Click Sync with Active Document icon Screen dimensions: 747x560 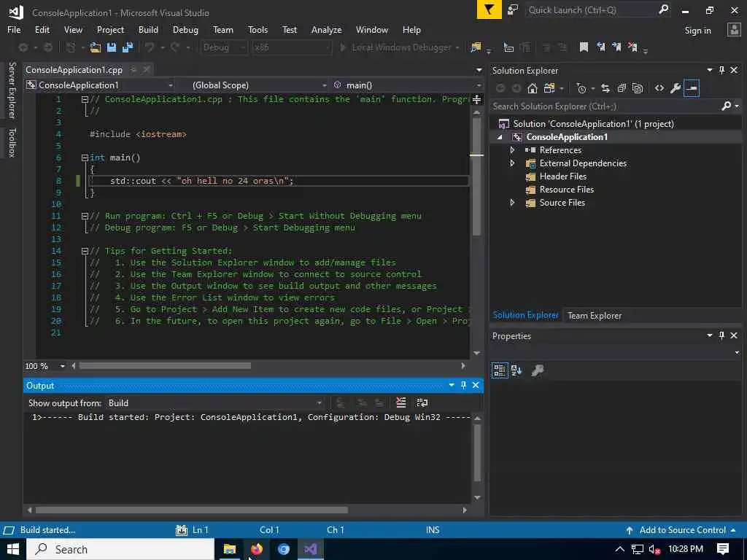[605, 88]
